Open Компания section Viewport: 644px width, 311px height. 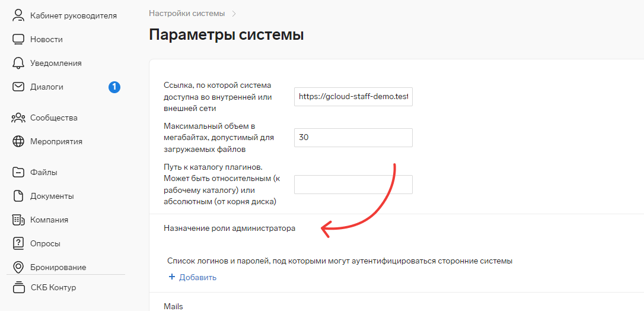(49, 220)
